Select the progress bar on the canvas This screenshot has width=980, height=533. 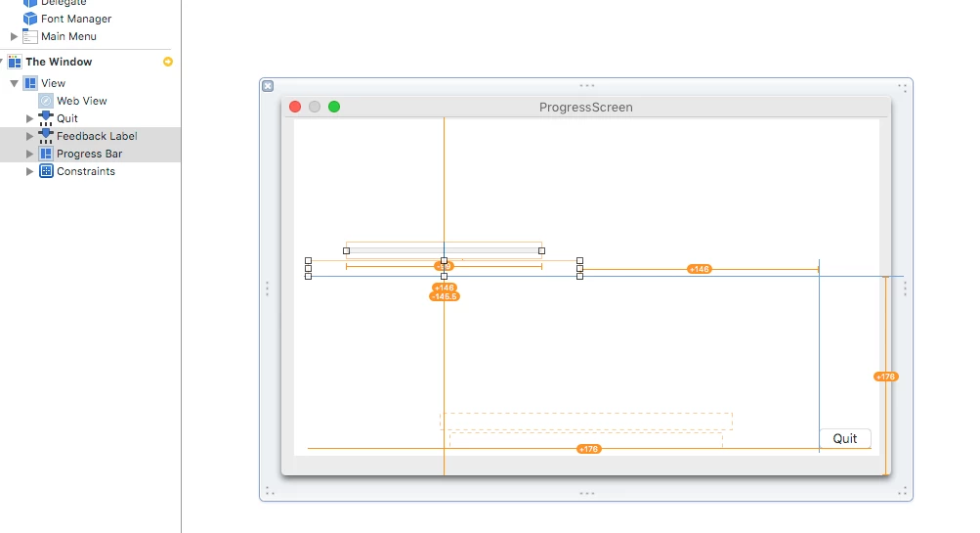pyautogui.click(x=444, y=251)
